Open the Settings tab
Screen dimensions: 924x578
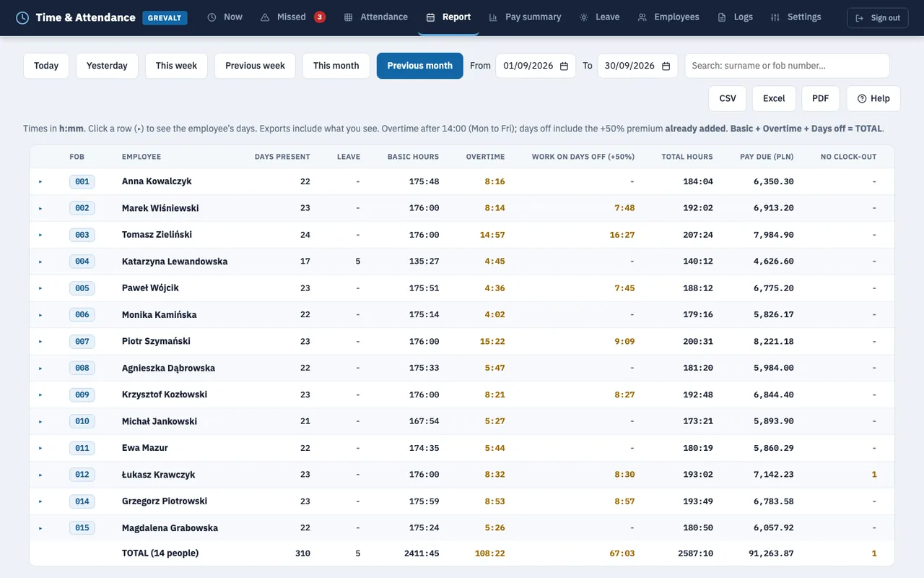pos(796,17)
